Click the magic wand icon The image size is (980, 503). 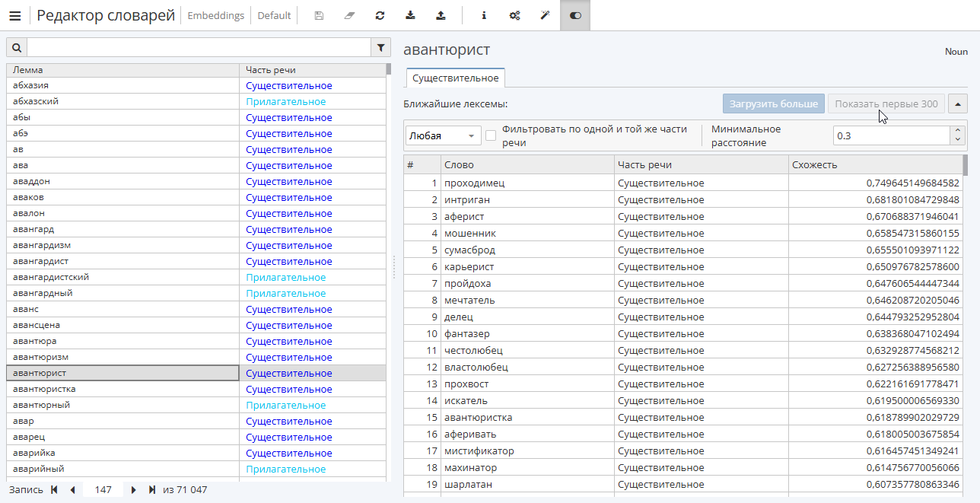pos(545,15)
